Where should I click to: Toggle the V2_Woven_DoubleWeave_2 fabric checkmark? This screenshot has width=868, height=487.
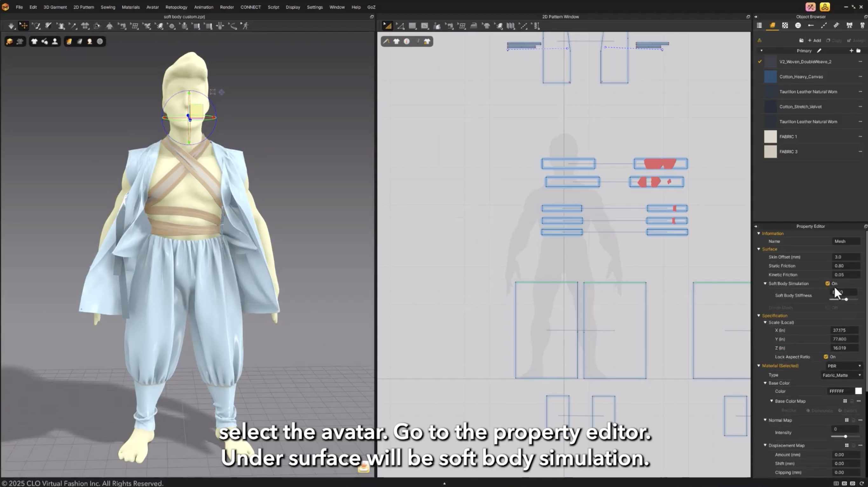(760, 62)
